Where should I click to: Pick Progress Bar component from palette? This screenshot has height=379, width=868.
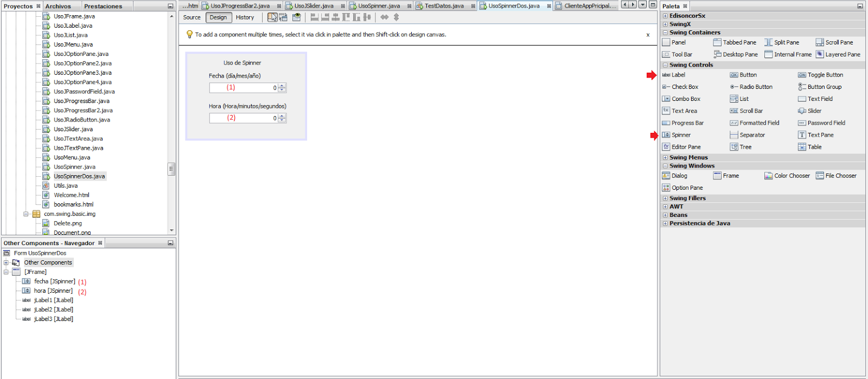point(683,123)
